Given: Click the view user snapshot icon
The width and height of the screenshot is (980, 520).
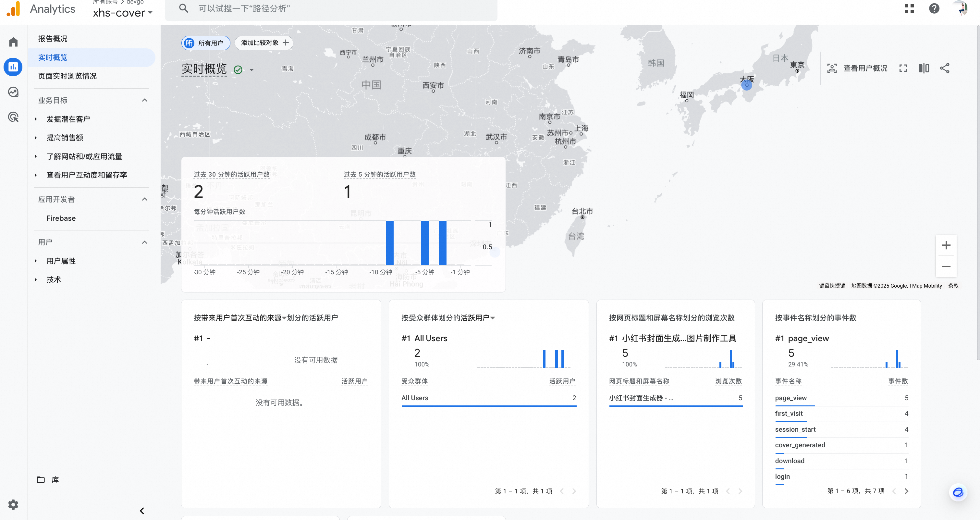Looking at the screenshot, I should (x=832, y=68).
